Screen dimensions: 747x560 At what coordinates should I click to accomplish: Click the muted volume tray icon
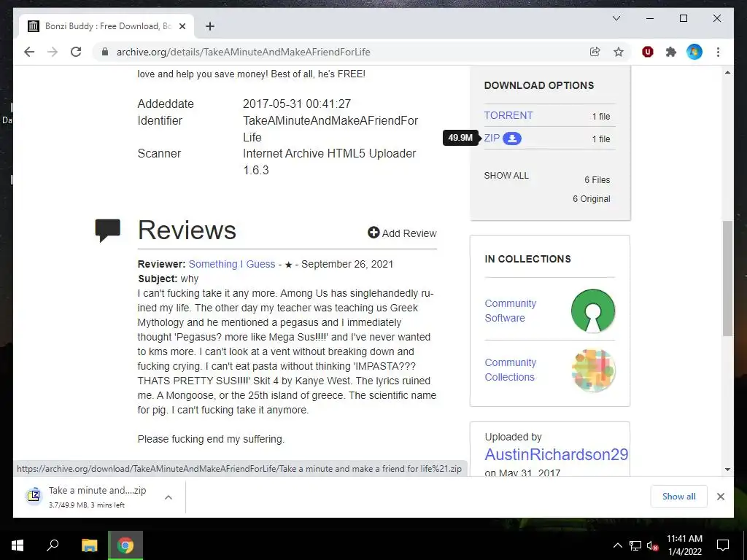point(653,545)
